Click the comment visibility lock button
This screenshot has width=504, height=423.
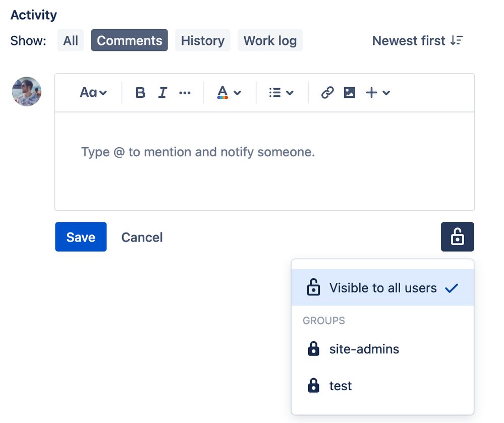(x=457, y=237)
